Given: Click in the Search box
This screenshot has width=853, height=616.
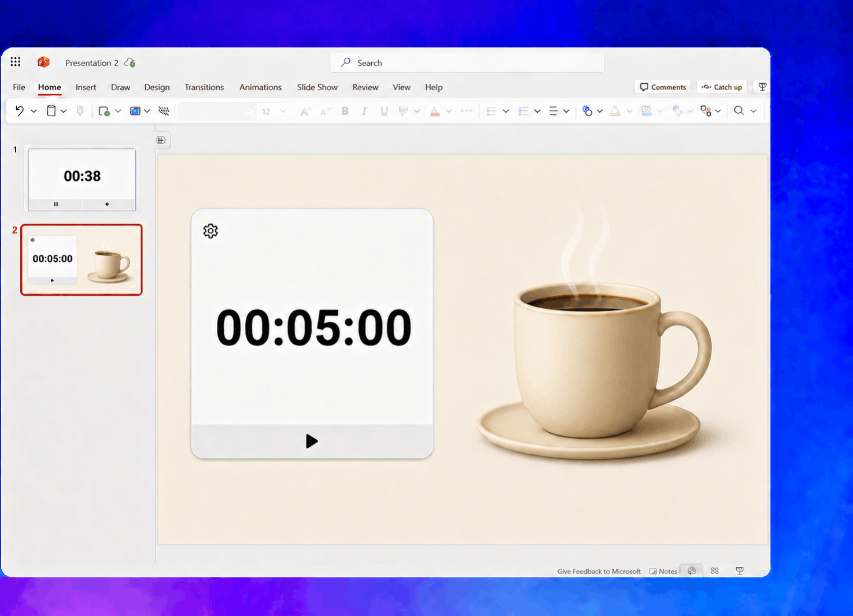Looking at the screenshot, I should point(467,62).
